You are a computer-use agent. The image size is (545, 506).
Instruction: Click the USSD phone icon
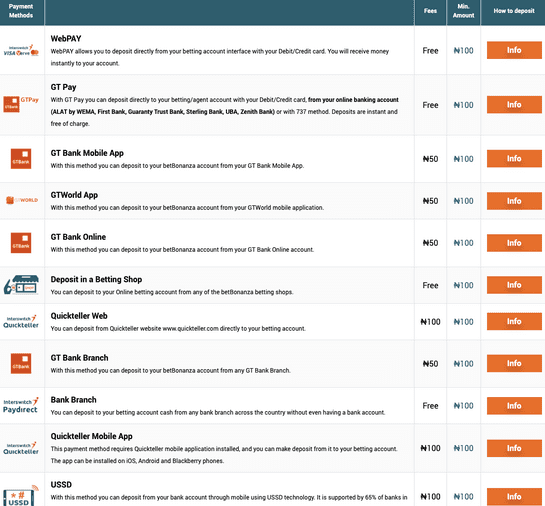click(21, 496)
